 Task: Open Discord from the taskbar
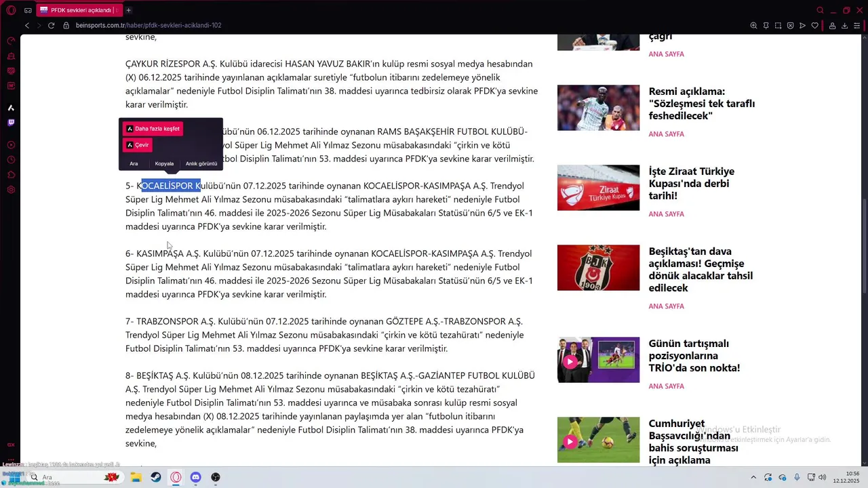196,477
